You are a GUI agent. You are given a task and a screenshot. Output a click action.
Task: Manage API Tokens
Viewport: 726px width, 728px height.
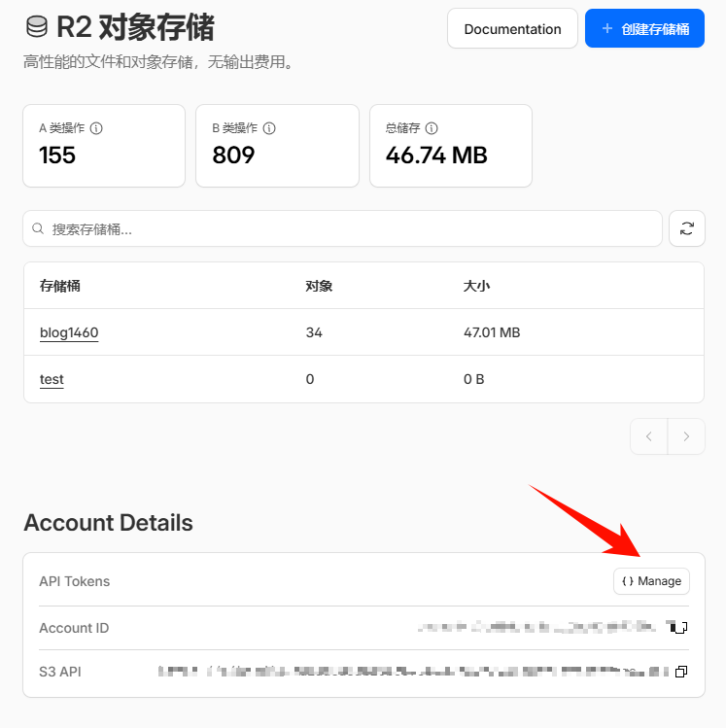pos(651,581)
